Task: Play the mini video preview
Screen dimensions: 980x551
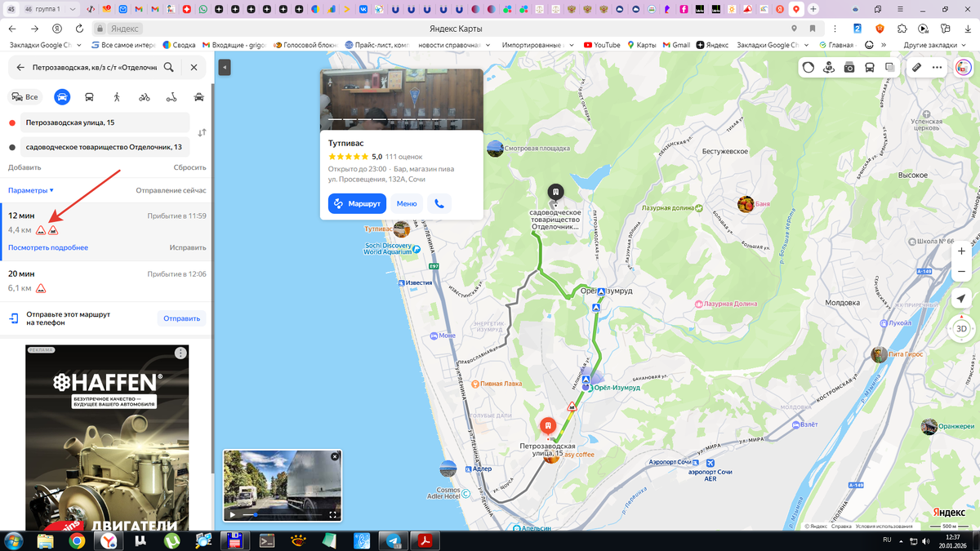Action: [x=233, y=514]
